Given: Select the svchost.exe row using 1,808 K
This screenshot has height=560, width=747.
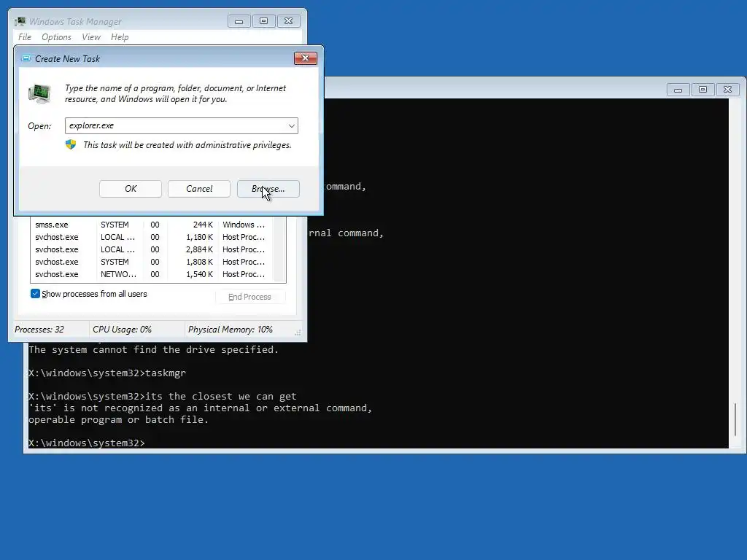Looking at the screenshot, I should coord(153,262).
